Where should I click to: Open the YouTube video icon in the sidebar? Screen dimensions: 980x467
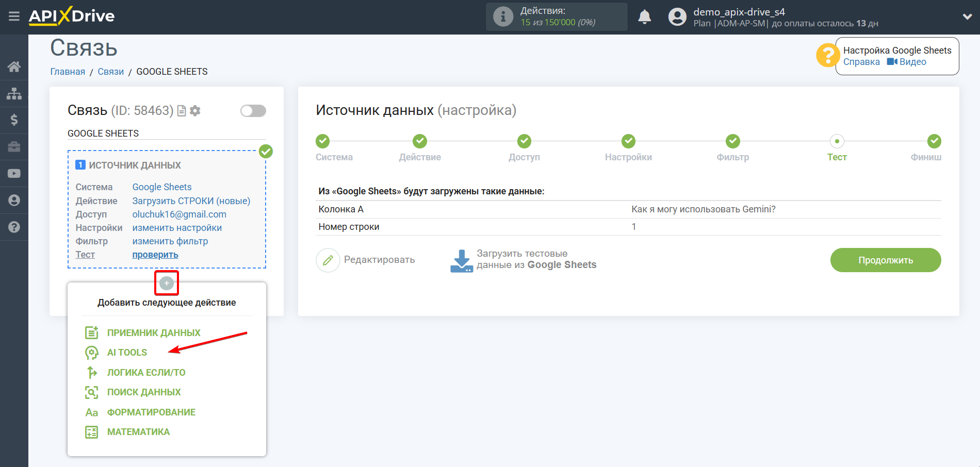pos(14,174)
